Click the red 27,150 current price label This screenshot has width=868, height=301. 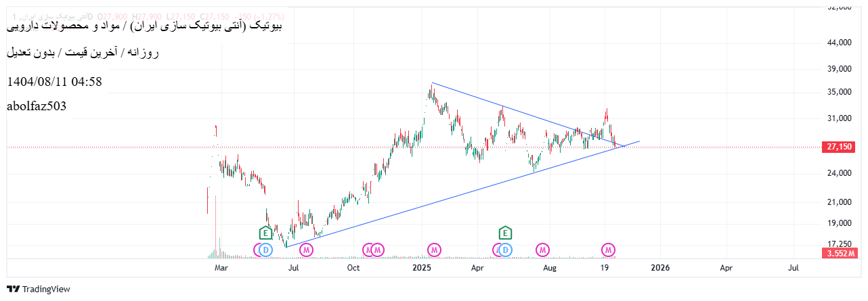tap(838, 147)
